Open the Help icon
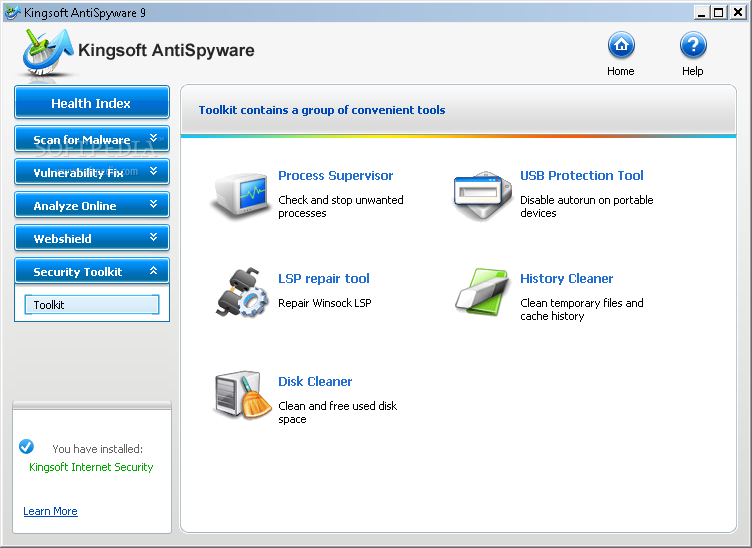 point(693,45)
